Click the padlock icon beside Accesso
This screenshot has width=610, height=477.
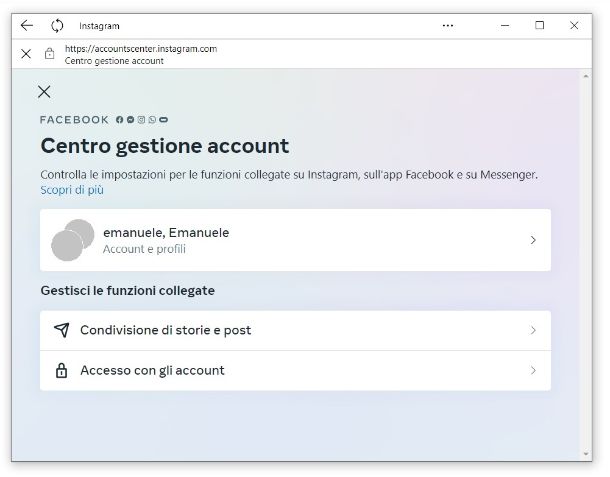pos(61,371)
